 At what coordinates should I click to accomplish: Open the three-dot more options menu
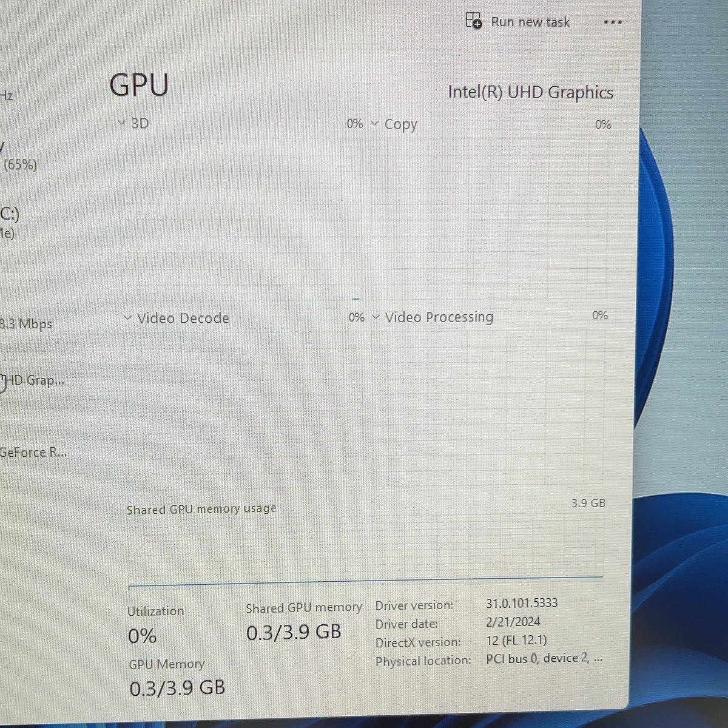point(613,22)
